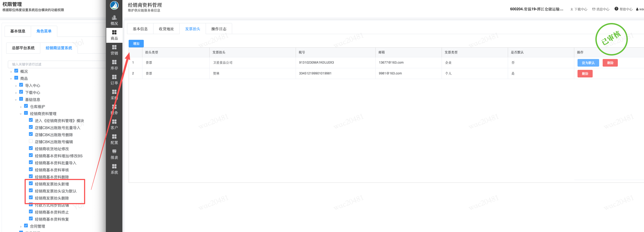Uncheck 经销商发票抬头新增 permission
The height and width of the screenshot is (232, 644).
point(31,184)
